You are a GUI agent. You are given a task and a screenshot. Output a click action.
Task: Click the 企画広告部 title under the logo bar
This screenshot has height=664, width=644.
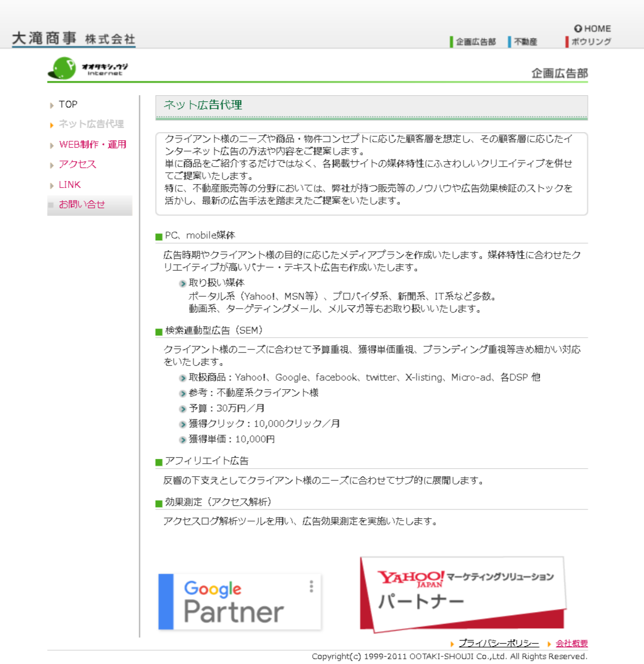pyautogui.click(x=560, y=74)
